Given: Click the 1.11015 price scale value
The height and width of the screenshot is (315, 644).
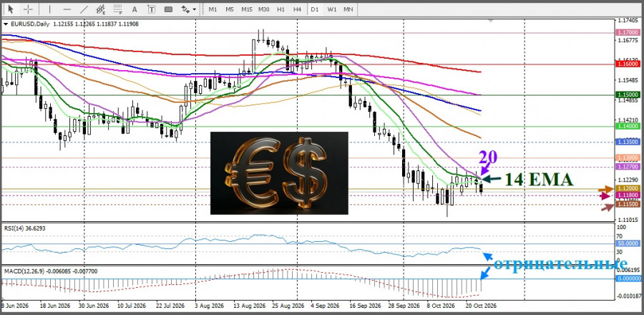Looking at the screenshot, I should tap(628, 220).
